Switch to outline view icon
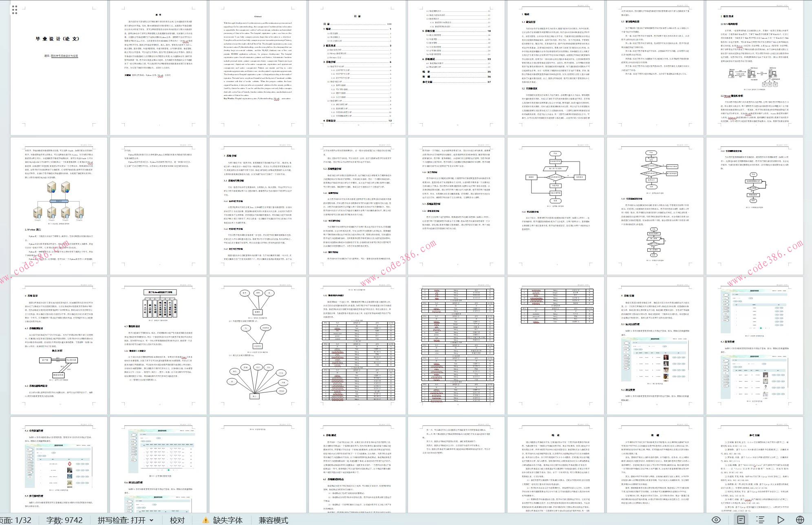Screen dimensions: 812x525 tap(760, 520)
